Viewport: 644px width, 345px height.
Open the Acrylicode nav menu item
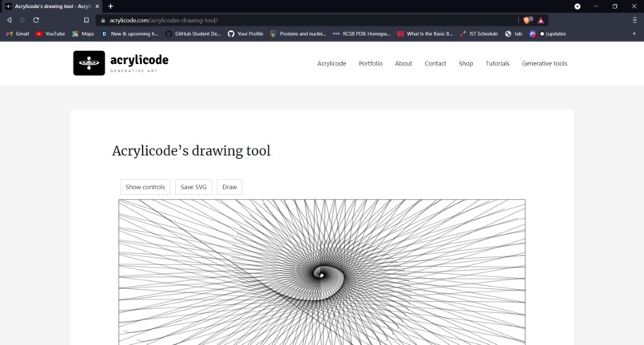pos(332,63)
